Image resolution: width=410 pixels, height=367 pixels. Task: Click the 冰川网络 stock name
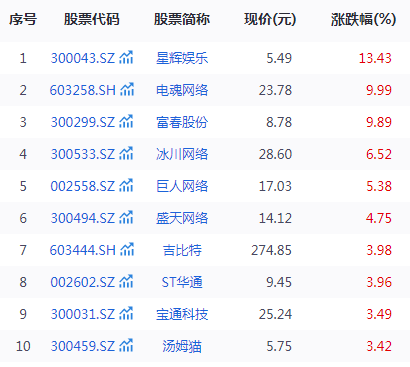click(182, 154)
